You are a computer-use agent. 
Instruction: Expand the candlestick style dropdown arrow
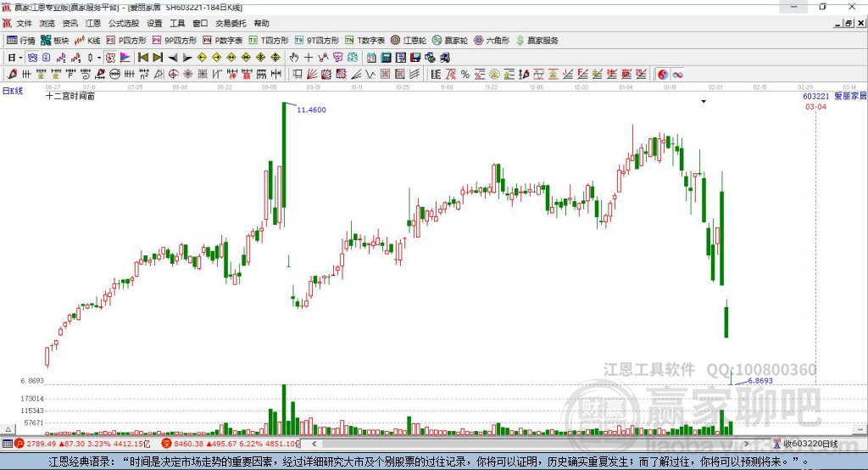(x=99, y=58)
